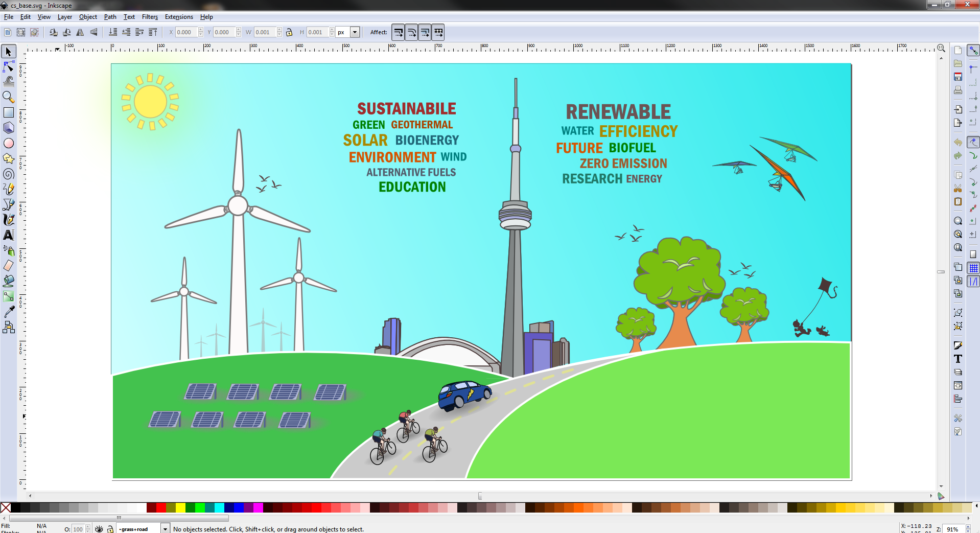Viewport: 980px width, 533px height.
Task: Toggle the Enable snapping button
Action: 973,51
